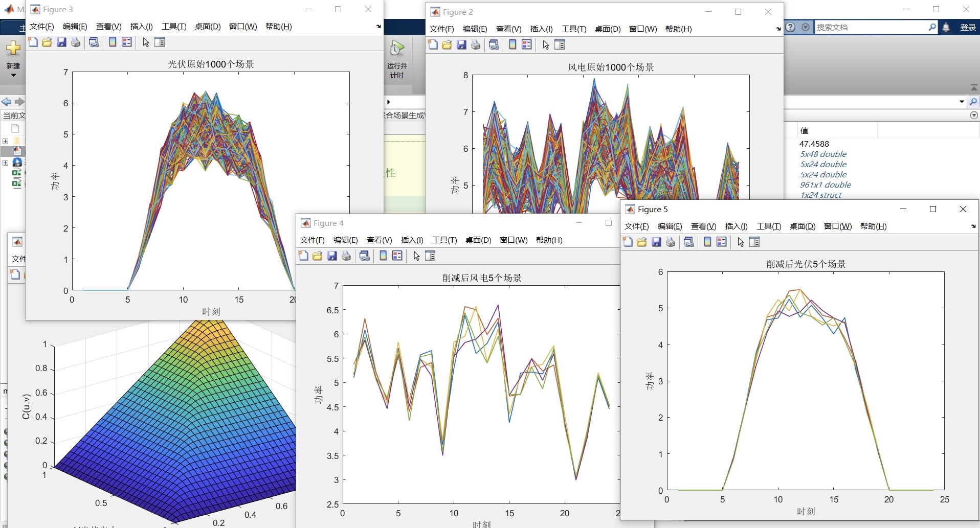Image resolution: width=980 pixels, height=528 pixels.
Task: Open Property Inspector in Figure 5 toolbar
Action: click(x=754, y=242)
